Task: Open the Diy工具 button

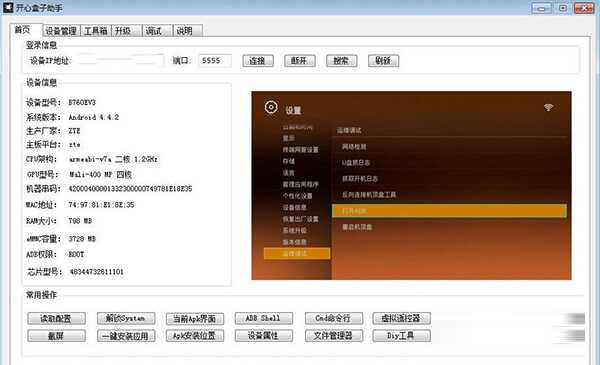Action: point(401,336)
